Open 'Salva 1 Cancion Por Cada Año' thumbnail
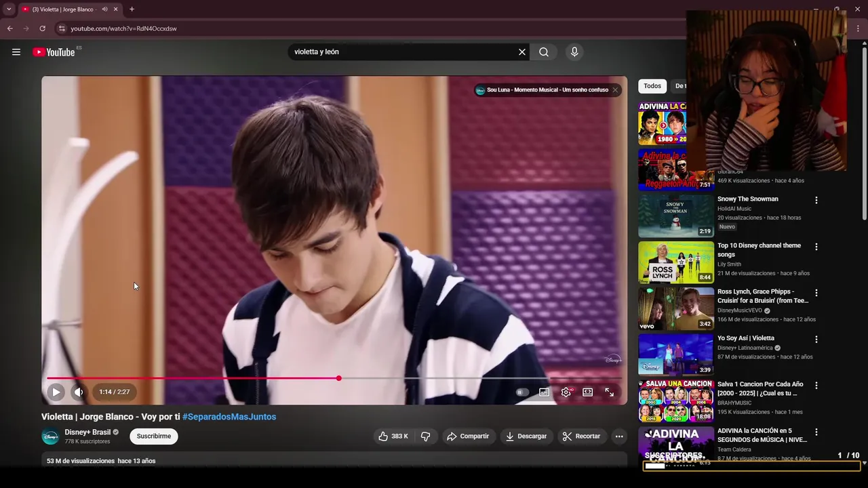 click(676, 401)
